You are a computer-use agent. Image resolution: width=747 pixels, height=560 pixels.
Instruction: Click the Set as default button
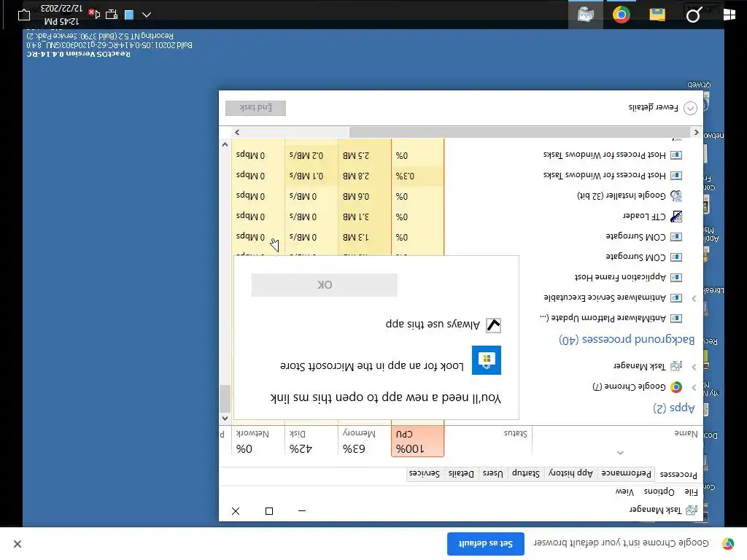coord(485,543)
